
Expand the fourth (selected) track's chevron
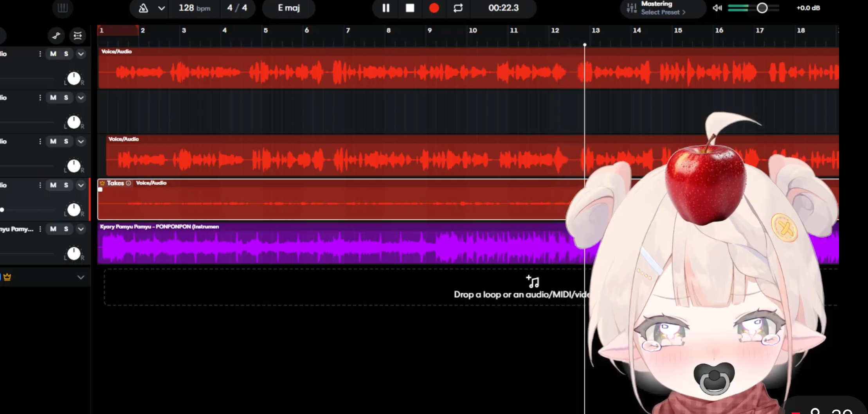pos(81,185)
